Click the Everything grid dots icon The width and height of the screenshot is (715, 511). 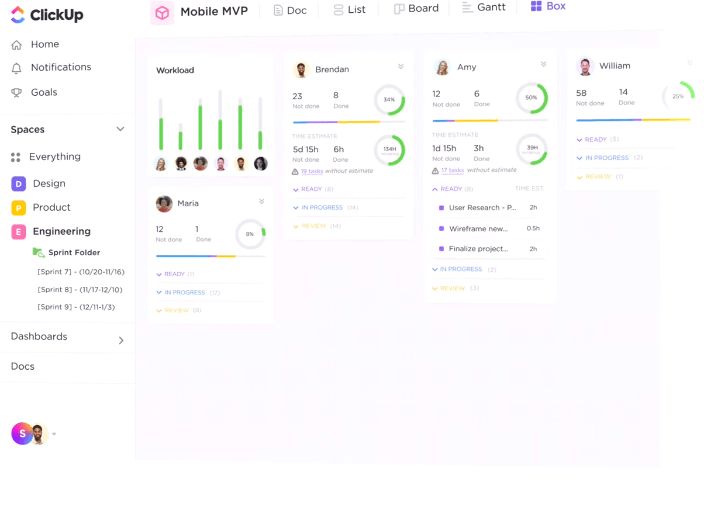[x=16, y=157]
